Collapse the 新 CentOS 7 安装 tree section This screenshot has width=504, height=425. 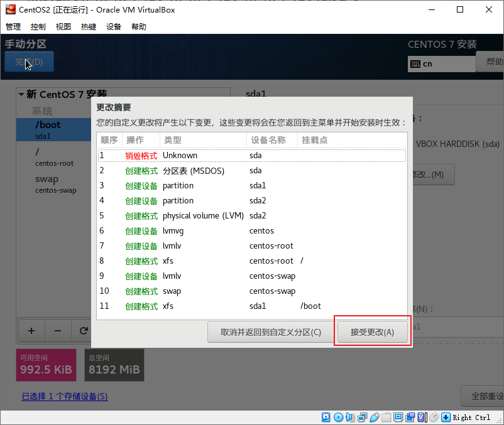tap(21, 95)
